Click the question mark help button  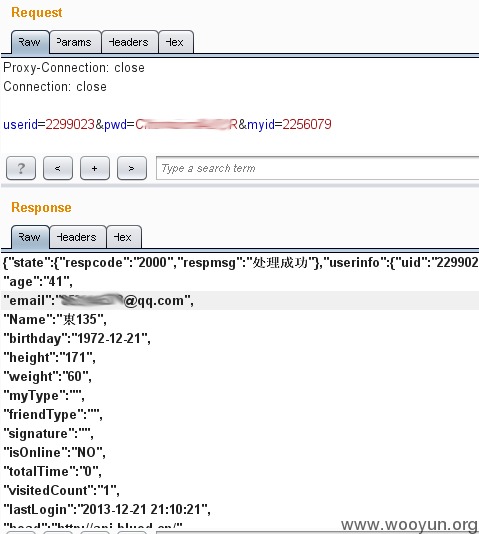coord(21,168)
